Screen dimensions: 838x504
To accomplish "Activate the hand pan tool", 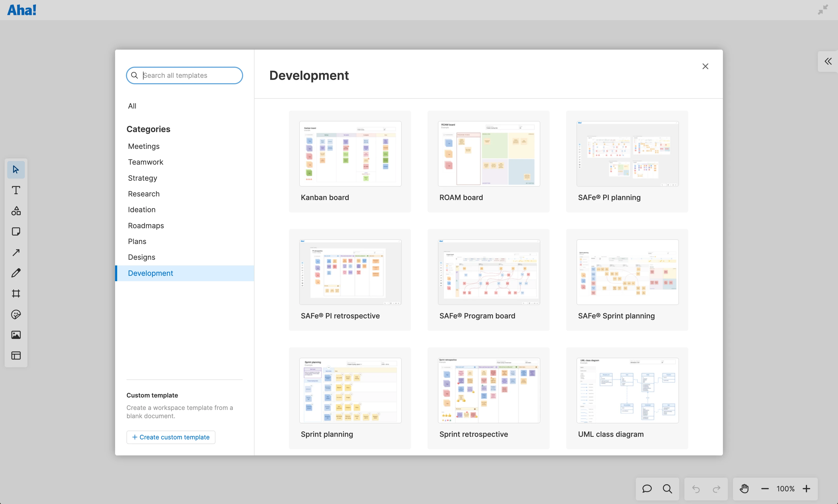I will [x=744, y=489].
